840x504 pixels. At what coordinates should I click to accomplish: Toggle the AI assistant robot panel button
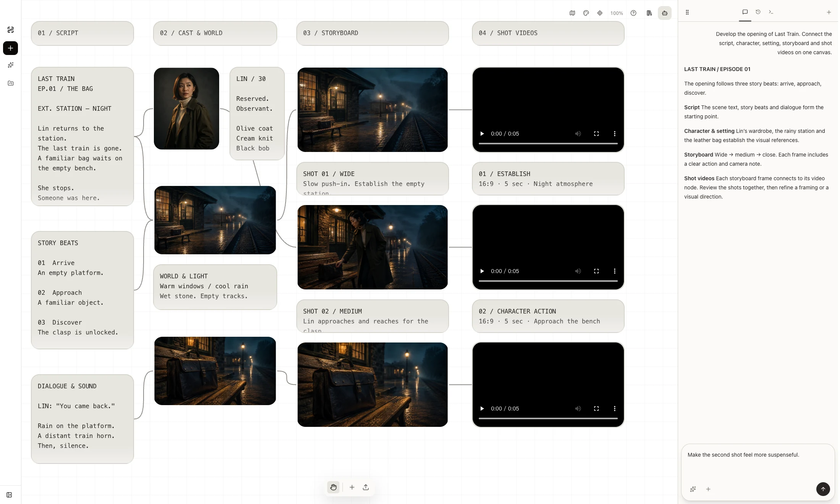coord(665,13)
